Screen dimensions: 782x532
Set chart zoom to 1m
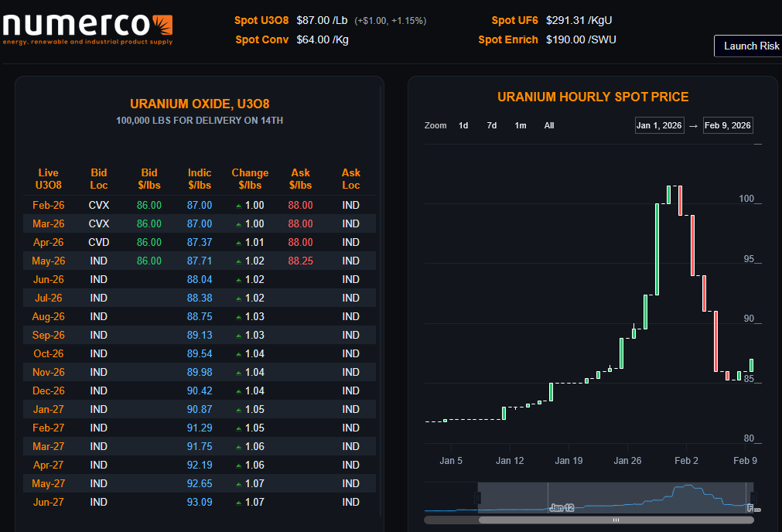[520, 125]
